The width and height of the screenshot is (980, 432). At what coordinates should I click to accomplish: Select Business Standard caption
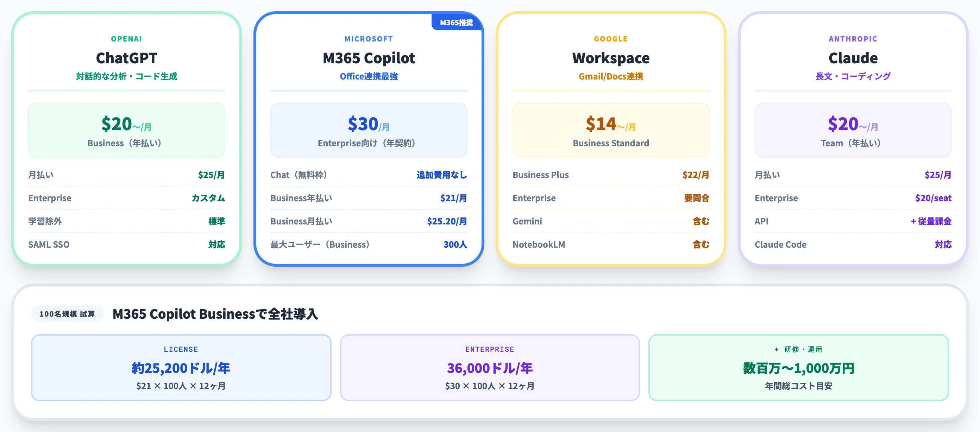pos(611,144)
